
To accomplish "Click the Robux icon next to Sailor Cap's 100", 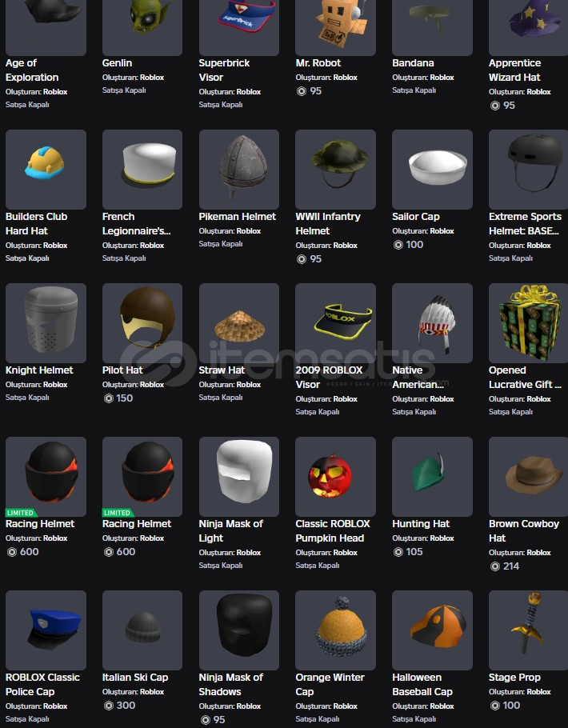I will coord(398,245).
